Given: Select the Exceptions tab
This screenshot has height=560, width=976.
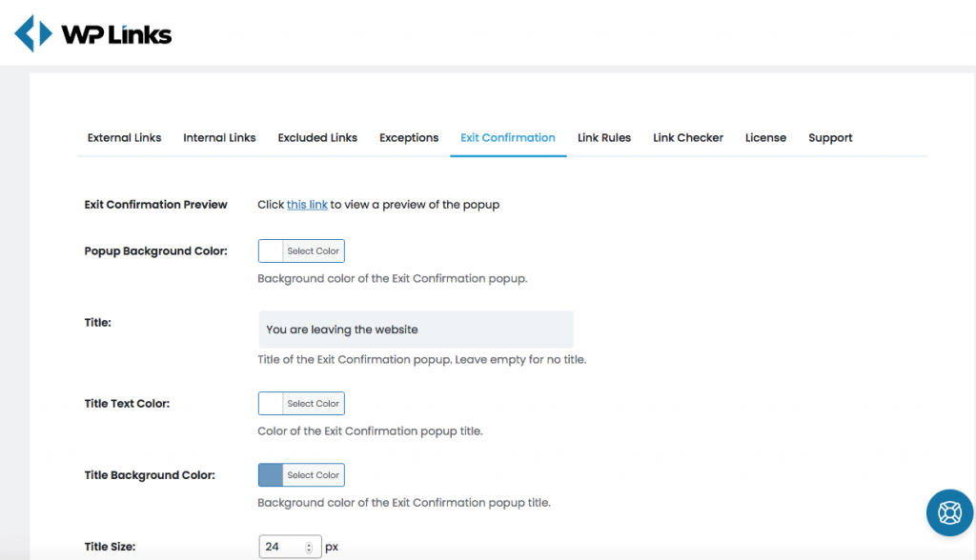Looking at the screenshot, I should pos(409,137).
